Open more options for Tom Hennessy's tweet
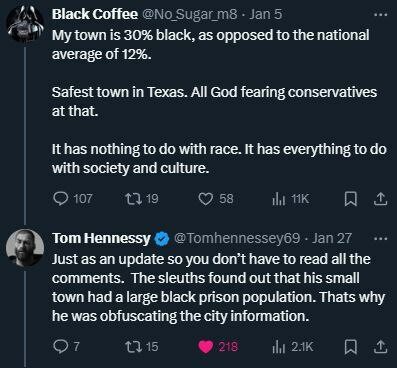The height and width of the screenshot is (368, 397). click(380, 239)
